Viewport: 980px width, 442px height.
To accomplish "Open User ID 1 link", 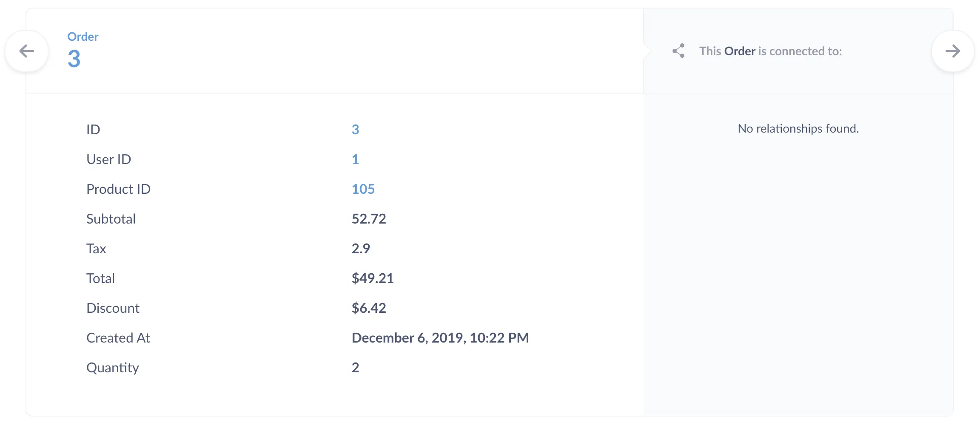I will point(356,159).
